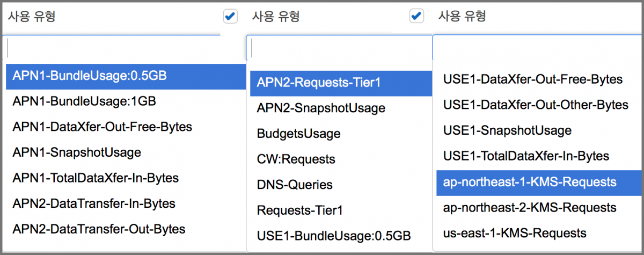Pick APN1-SnapshotUsage usage type
The height and width of the screenshot is (255, 644).
click(x=77, y=152)
